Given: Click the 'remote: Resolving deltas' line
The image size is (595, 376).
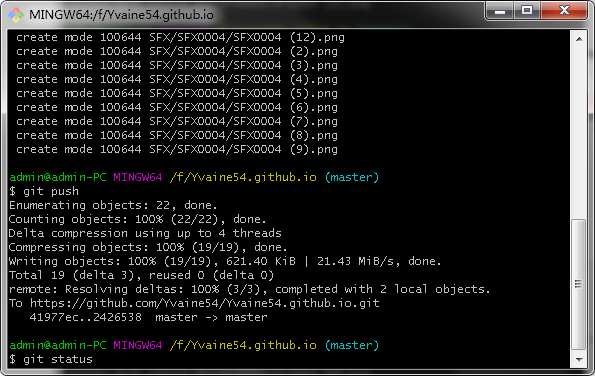Looking at the screenshot, I should pos(250,289).
